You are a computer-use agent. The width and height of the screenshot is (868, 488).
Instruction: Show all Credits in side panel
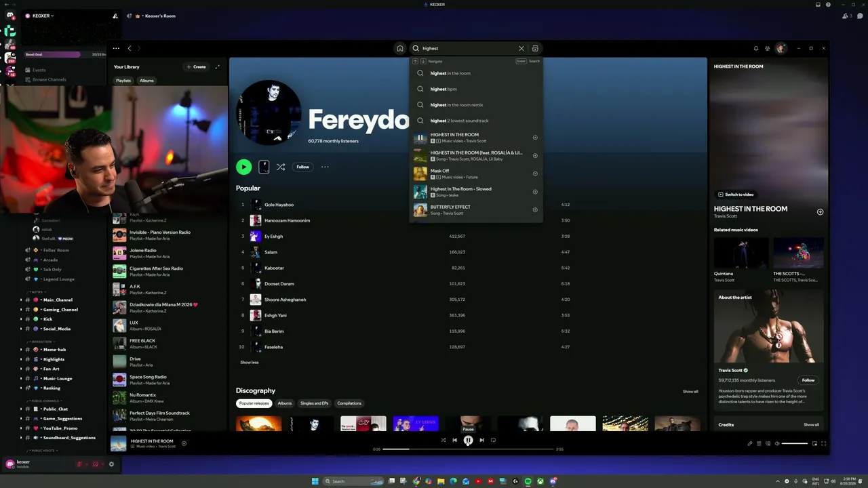[x=811, y=425]
